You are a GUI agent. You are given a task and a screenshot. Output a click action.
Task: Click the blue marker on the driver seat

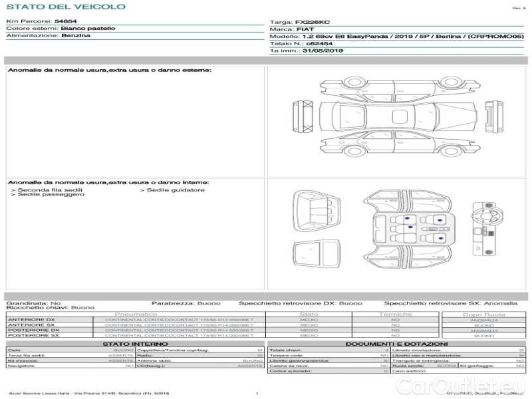click(x=440, y=220)
